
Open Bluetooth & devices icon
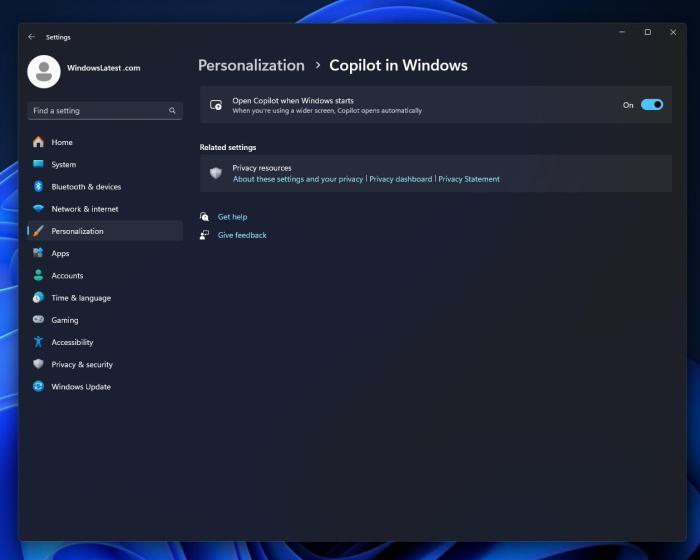point(38,187)
